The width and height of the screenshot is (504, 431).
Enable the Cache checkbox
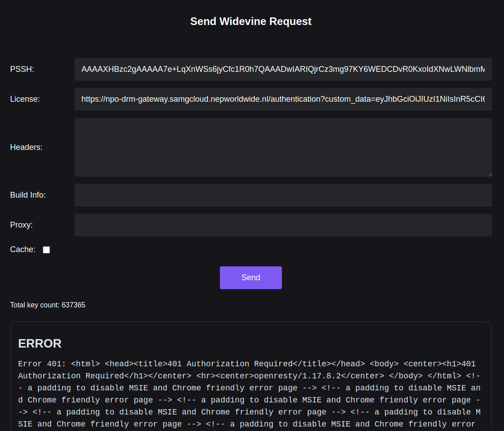point(46,249)
